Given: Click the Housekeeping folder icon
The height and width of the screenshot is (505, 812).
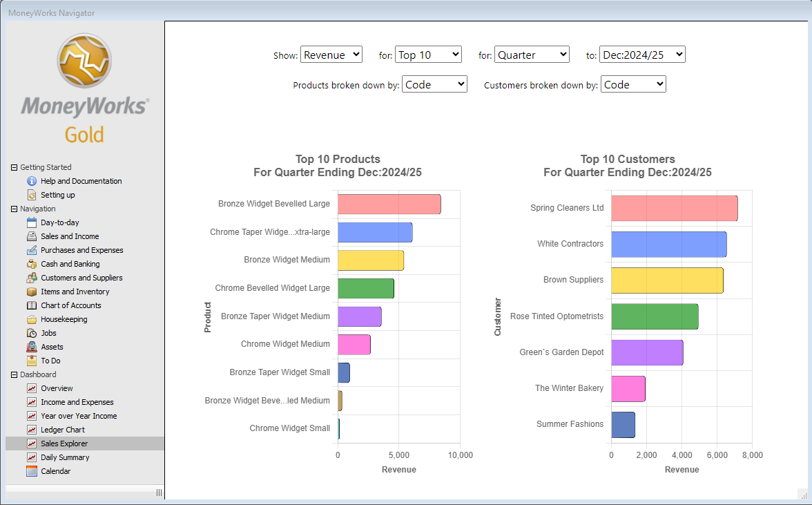Looking at the screenshot, I should 32,319.
